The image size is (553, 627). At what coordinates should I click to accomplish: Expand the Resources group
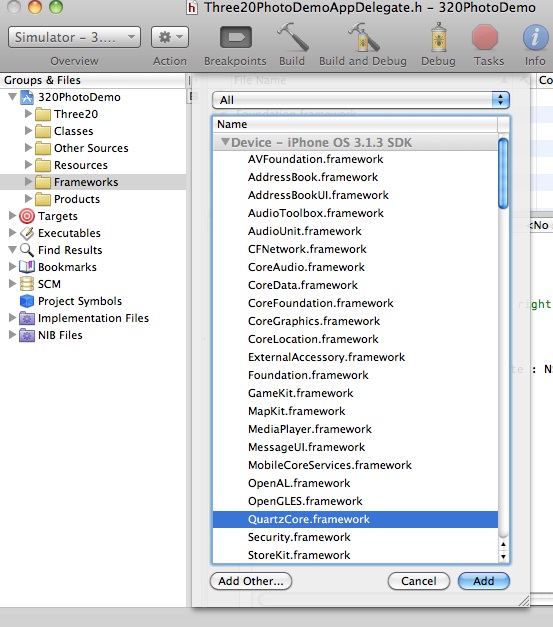click(x=28, y=164)
